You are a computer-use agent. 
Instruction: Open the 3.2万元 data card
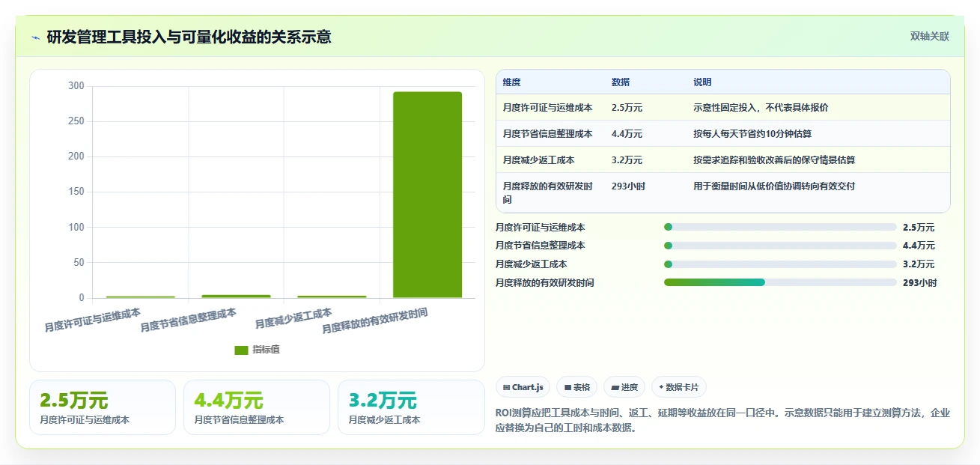click(411, 407)
